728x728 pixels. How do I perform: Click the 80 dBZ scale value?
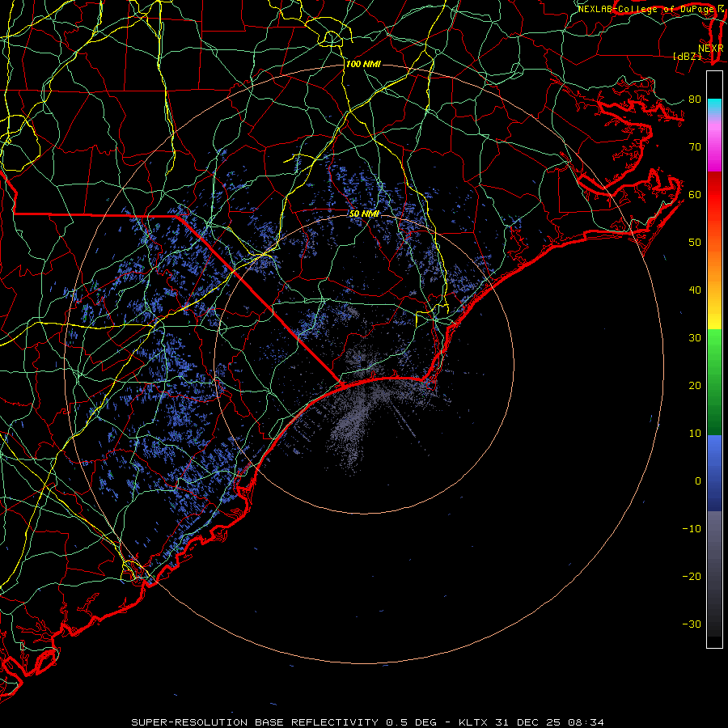click(x=695, y=99)
